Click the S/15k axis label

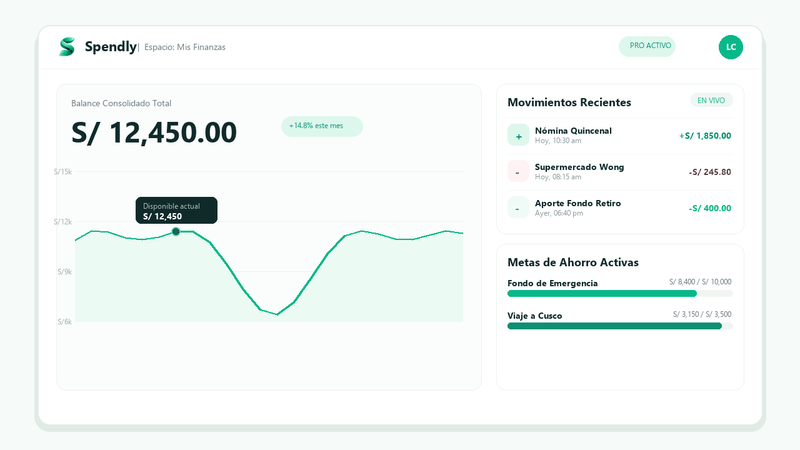63,172
